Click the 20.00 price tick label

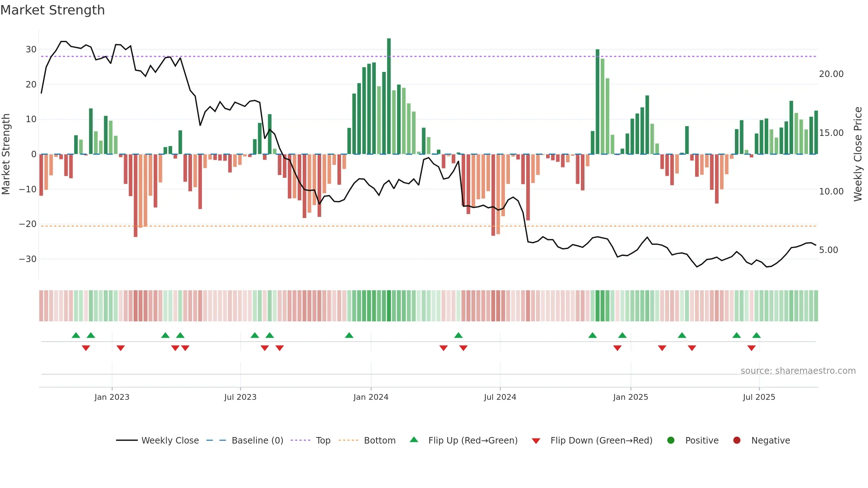pos(831,74)
